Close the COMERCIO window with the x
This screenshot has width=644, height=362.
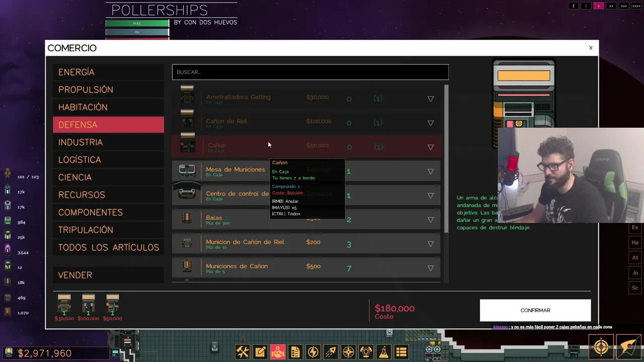pyautogui.click(x=591, y=48)
